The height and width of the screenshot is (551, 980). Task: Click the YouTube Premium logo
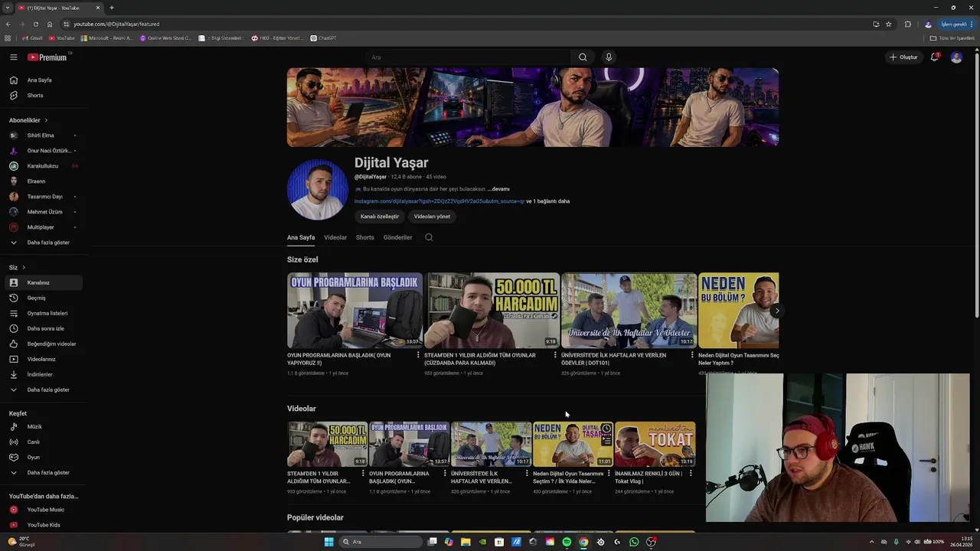pyautogui.click(x=47, y=57)
